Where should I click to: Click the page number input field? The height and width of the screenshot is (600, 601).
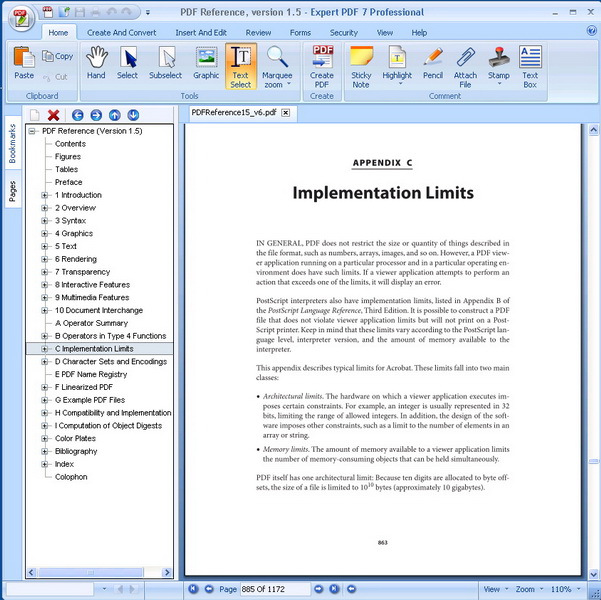[275, 589]
